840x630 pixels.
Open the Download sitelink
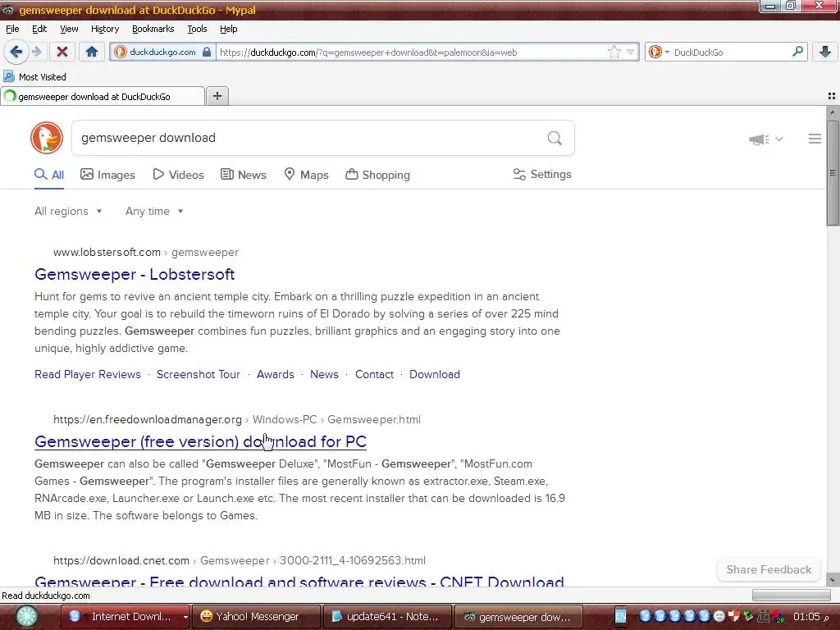click(x=435, y=374)
